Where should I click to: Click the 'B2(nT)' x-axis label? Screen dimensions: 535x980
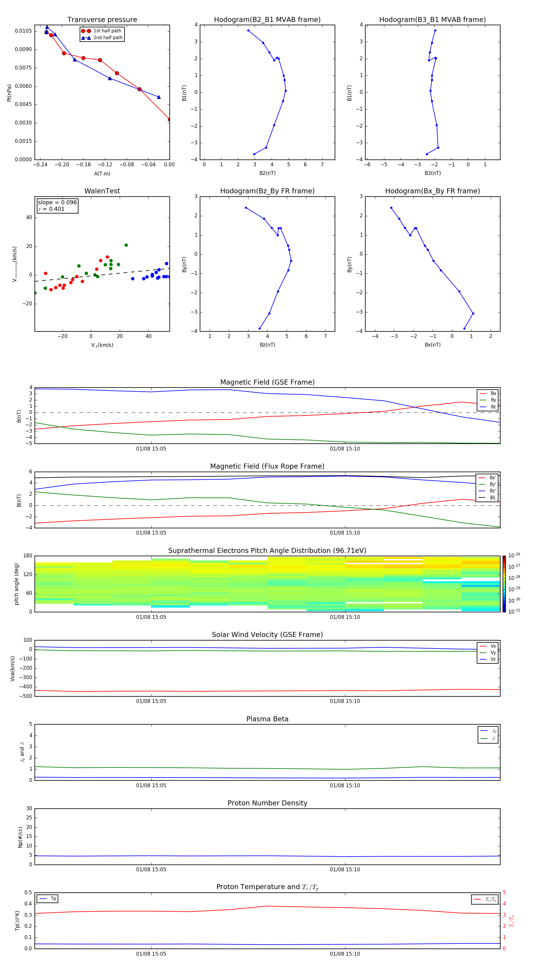point(267,173)
